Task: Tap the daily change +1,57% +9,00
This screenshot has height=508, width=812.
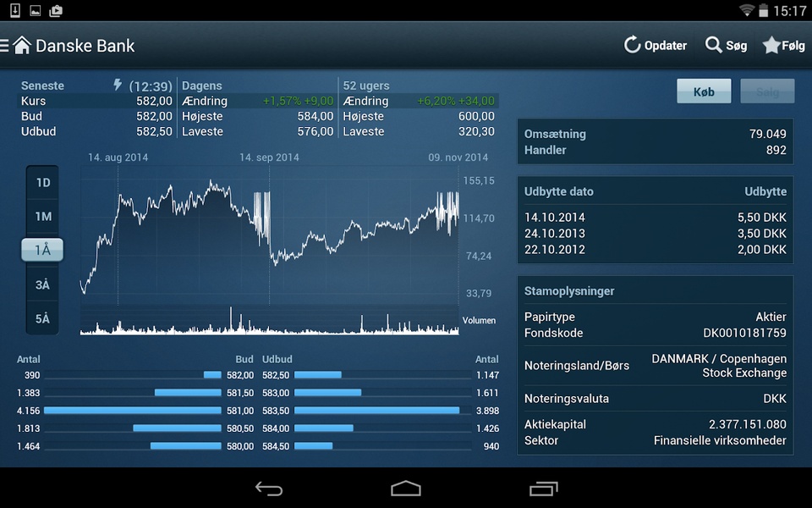Action: pyautogui.click(x=298, y=101)
